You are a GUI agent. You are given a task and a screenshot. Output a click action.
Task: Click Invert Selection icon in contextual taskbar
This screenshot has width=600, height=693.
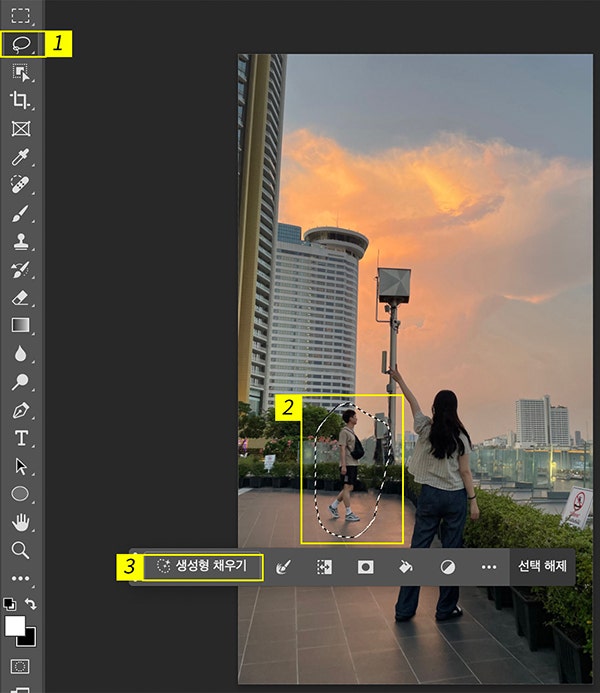324,567
